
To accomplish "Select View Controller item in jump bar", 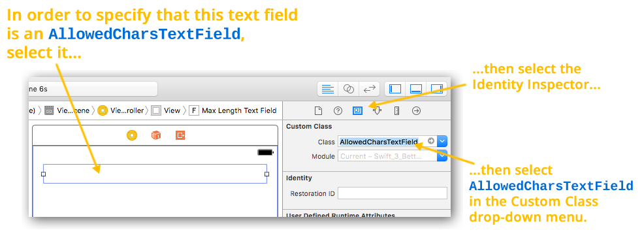I will (x=121, y=110).
